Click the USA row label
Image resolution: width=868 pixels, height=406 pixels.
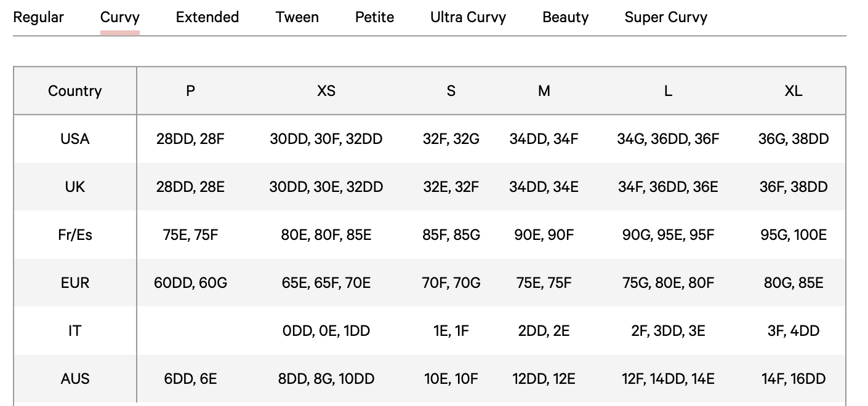pos(75,139)
